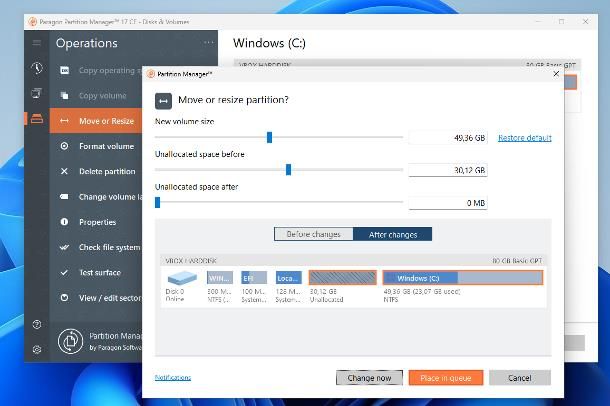610x406 pixels.
Task: Open the history clock icon in sidebar
Action: click(37, 68)
